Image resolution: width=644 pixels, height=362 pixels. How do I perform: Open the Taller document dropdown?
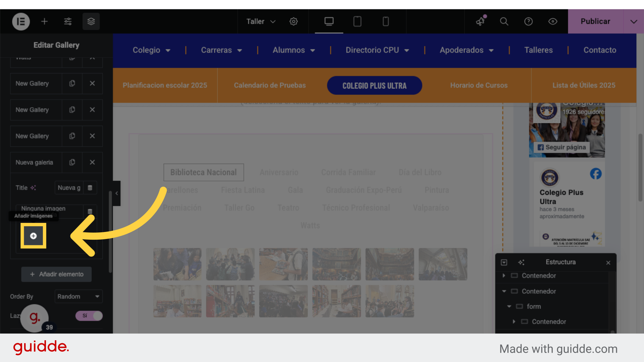click(261, 21)
